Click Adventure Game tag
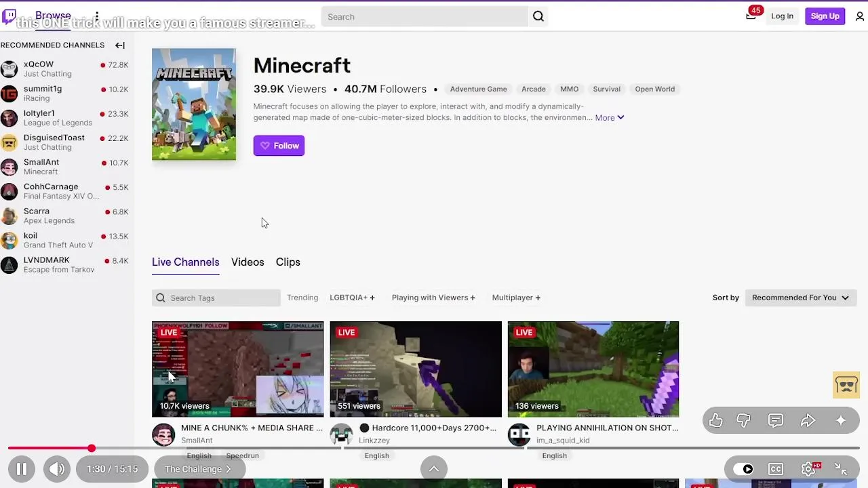 tap(479, 89)
